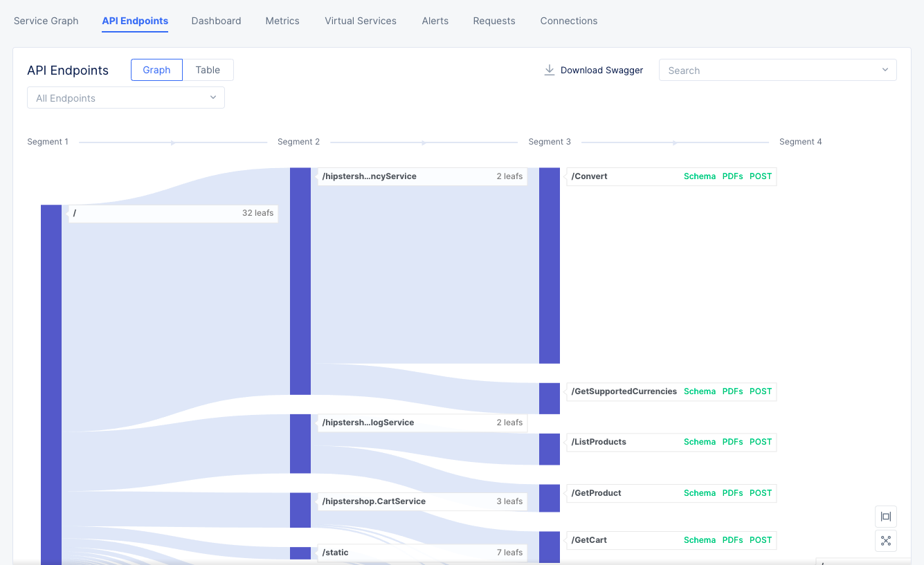Click the download icon beside Download Swagger

coord(549,70)
